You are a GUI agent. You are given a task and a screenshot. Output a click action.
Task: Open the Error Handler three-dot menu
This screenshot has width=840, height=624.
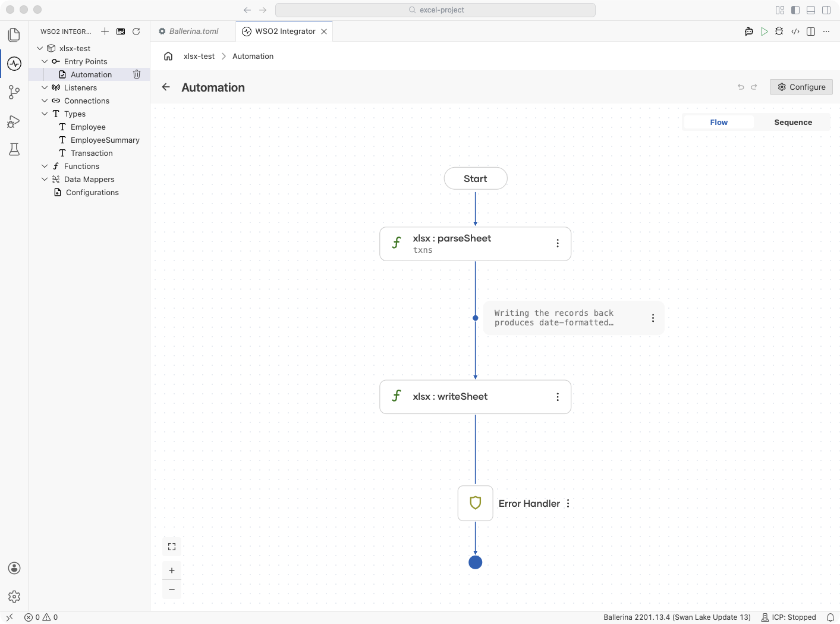[x=568, y=503]
